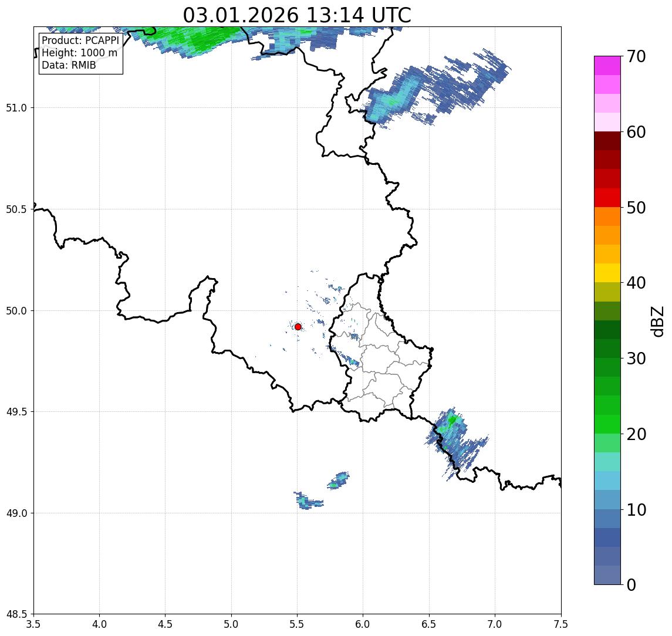
Task: Click the colorbar tick value 70
Action: 636,56
